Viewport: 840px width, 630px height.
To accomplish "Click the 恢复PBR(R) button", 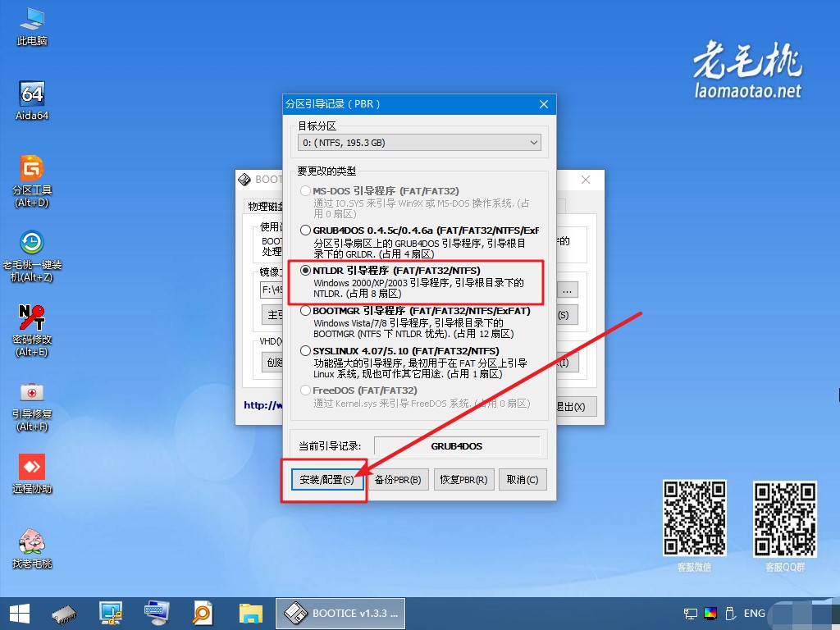I will pyautogui.click(x=463, y=479).
